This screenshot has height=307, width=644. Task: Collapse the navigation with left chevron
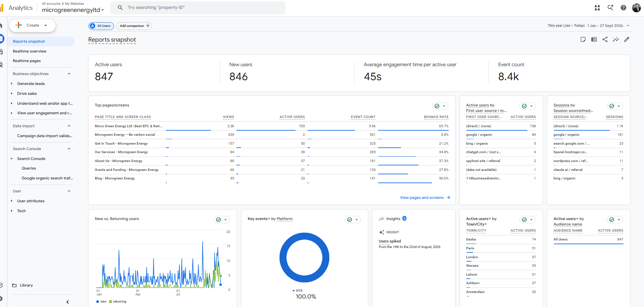(68, 302)
